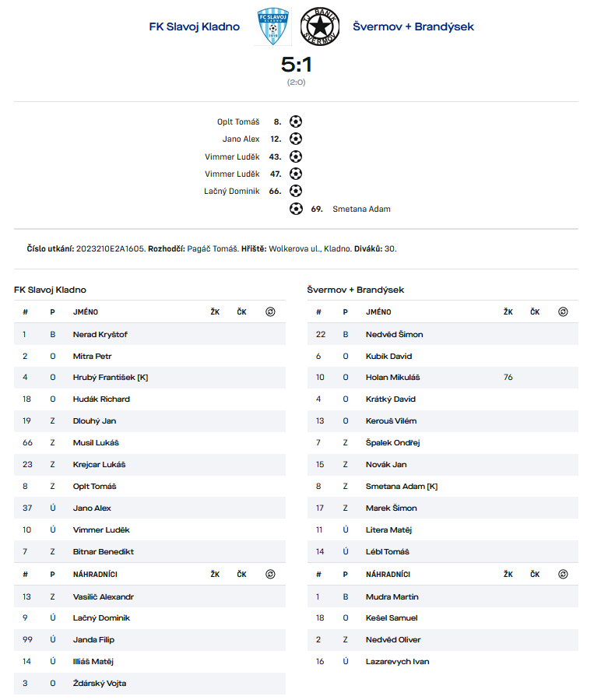Click the JMÉNO column header for Slavoj
Viewport: 594px width, 700px height.
tap(86, 312)
